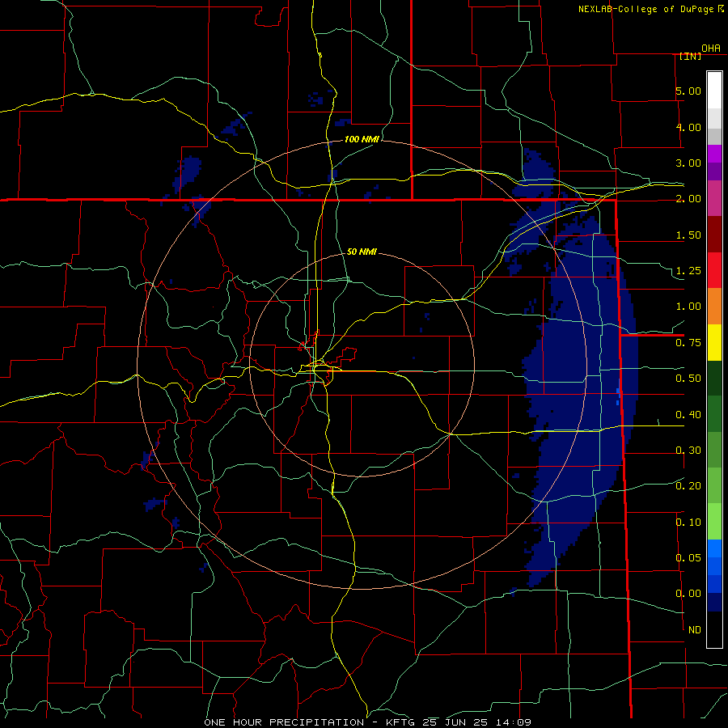Click the OHA product label above legend
Image resolution: width=728 pixels, height=728 pixels.
coord(710,49)
